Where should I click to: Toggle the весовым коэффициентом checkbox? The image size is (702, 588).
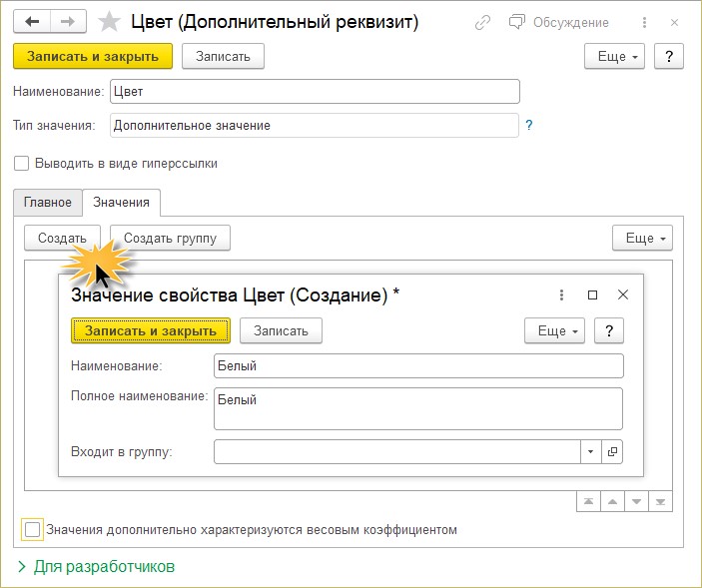[34, 530]
